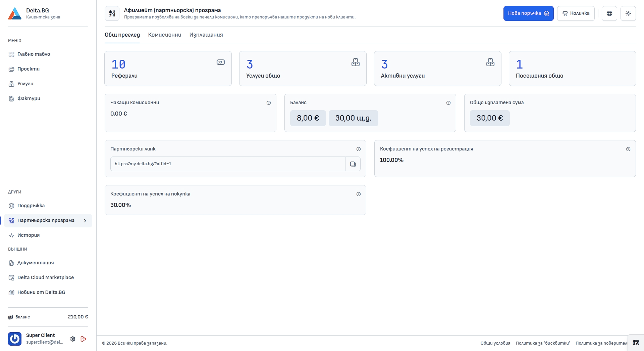644x351 pixels.
Task: Show help tooltip for Баланс card
Action: (x=448, y=103)
